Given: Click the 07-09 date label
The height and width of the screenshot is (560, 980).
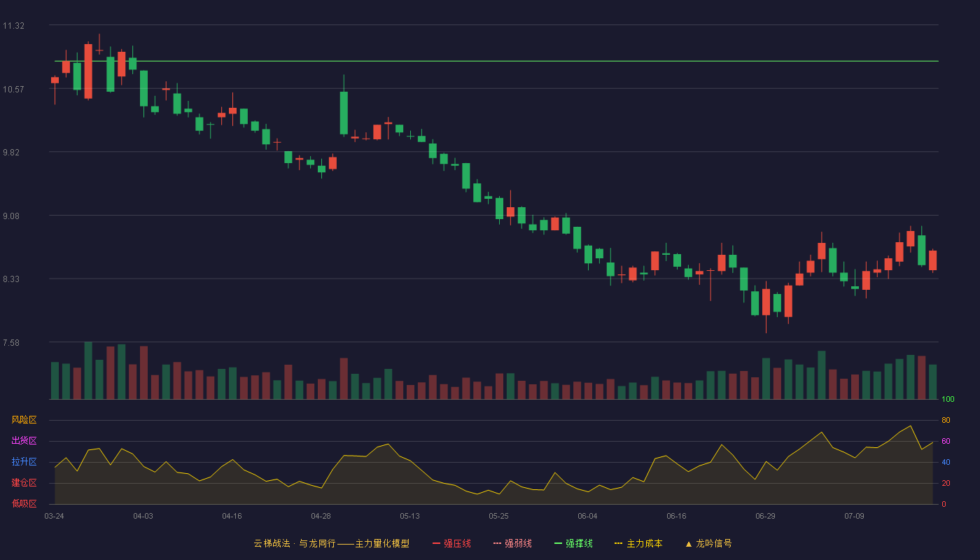Looking at the screenshot, I should click(854, 516).
